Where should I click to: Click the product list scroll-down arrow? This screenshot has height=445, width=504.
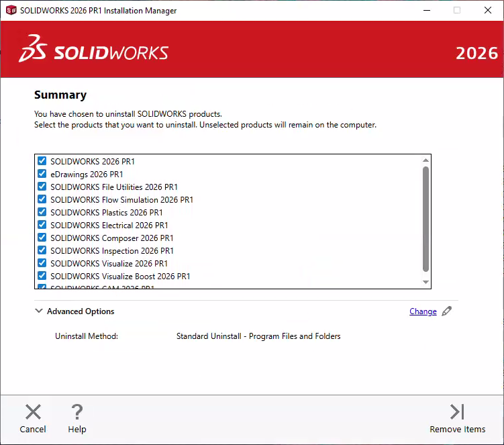pyautogui.click(x=425, y=283)
